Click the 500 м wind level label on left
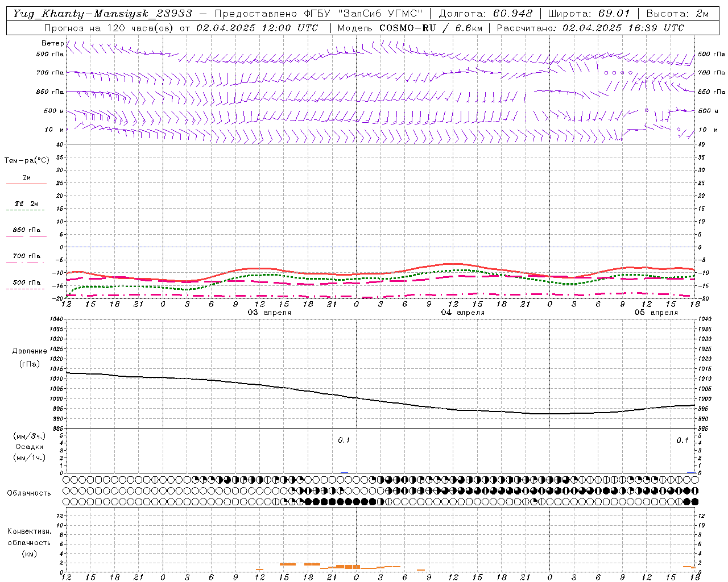Screen dimensions: 728x582 click(54, 111)
